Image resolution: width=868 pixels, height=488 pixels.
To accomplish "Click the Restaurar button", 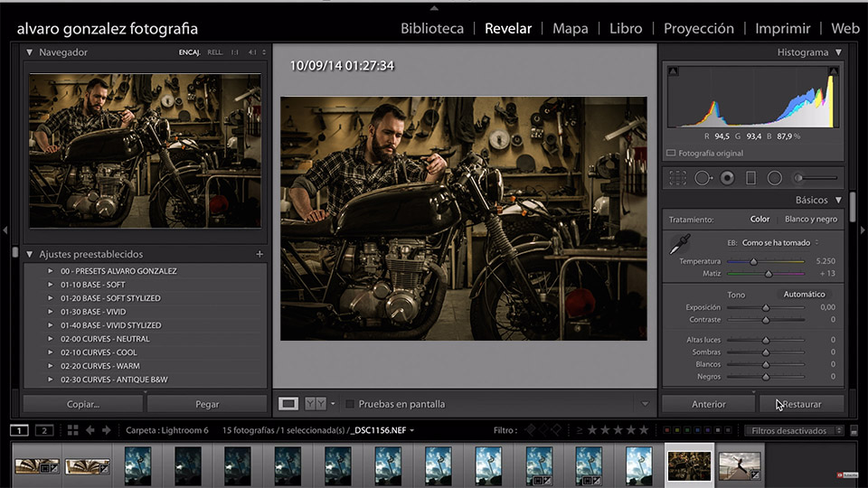I will click(x=802, y=404).
